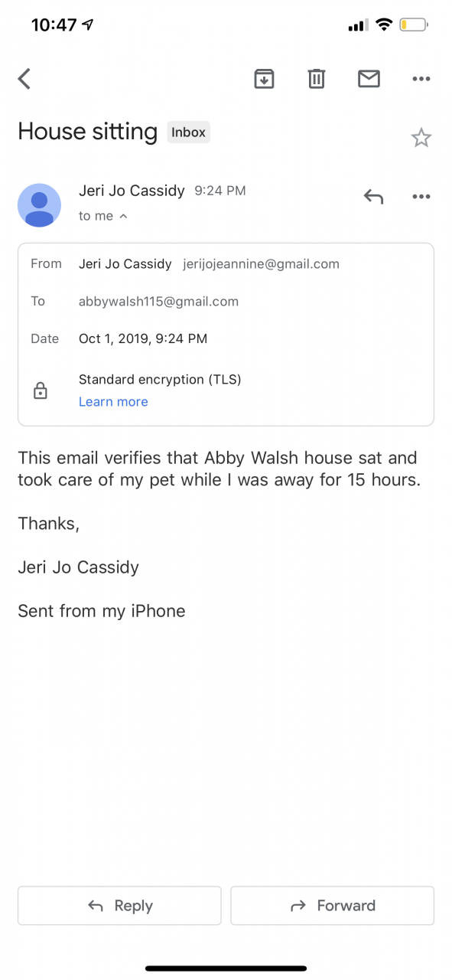The width and height of the screenshot is (452, 980).
Task: Tap the sender's avatar picture
Action: (x=39, y=205)
